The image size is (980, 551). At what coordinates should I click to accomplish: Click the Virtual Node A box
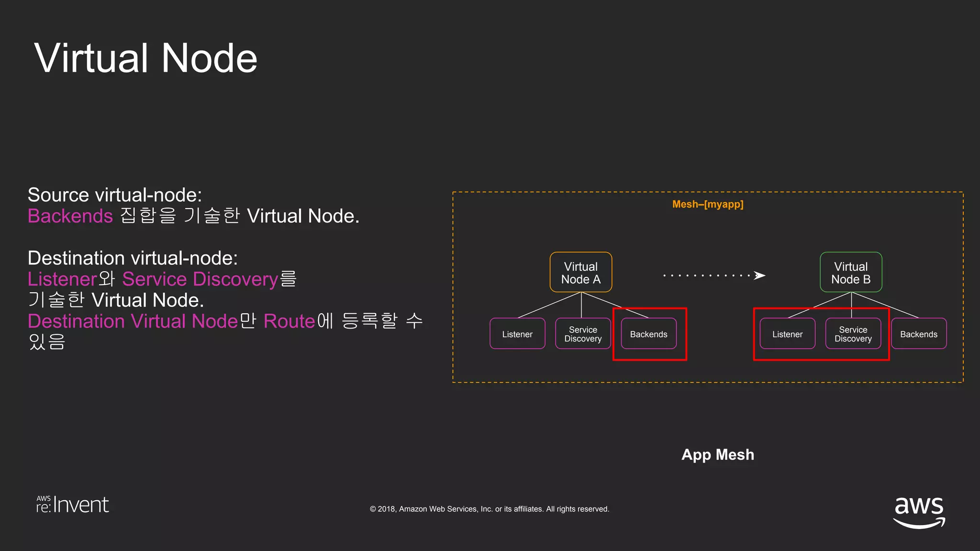coord(580,273)
